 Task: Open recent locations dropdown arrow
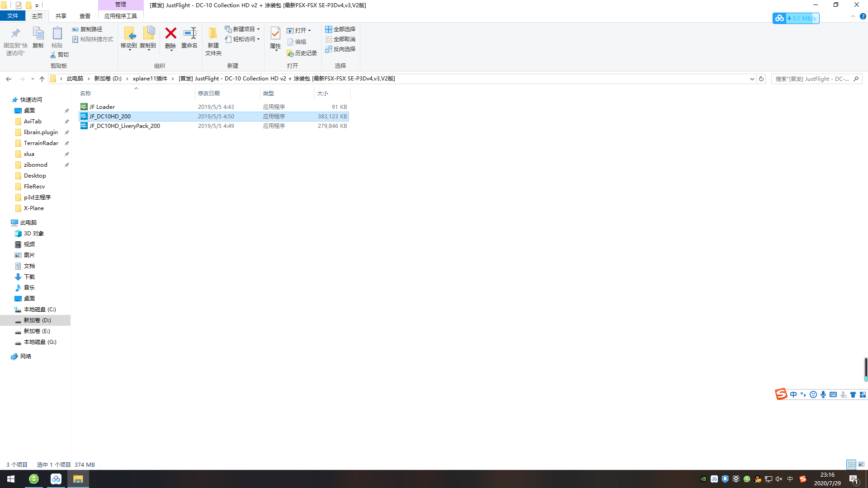coord(33,79)
